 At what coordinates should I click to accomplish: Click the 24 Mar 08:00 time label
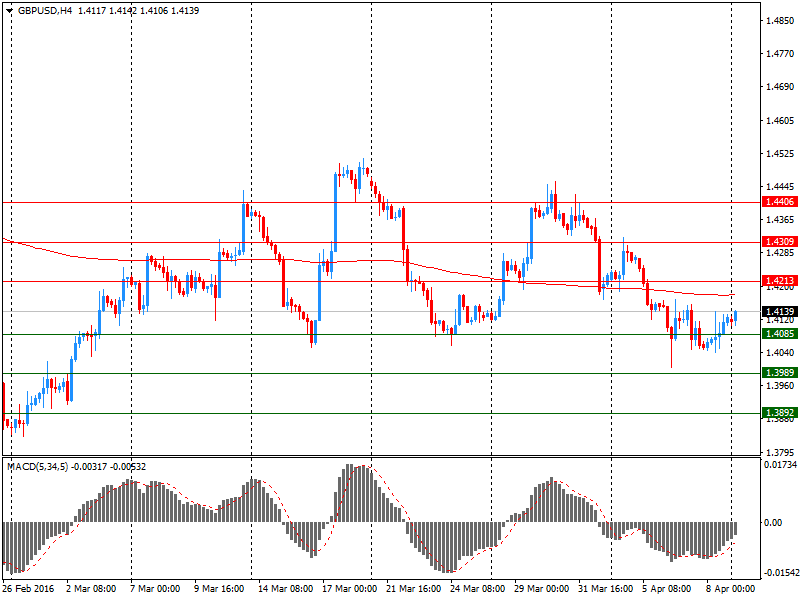click(478, 589)
